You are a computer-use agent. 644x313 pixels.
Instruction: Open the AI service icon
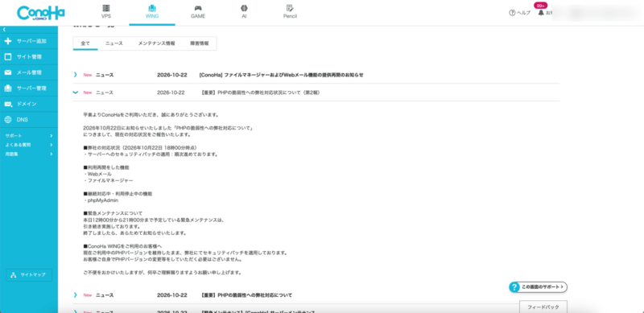pyautogui.click(x=244, y=8)
